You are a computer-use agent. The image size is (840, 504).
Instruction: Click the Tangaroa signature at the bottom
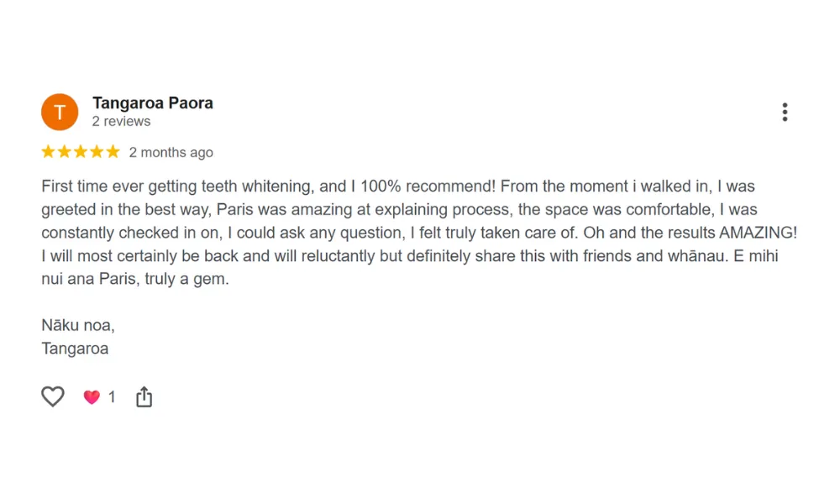click(75, 349)
